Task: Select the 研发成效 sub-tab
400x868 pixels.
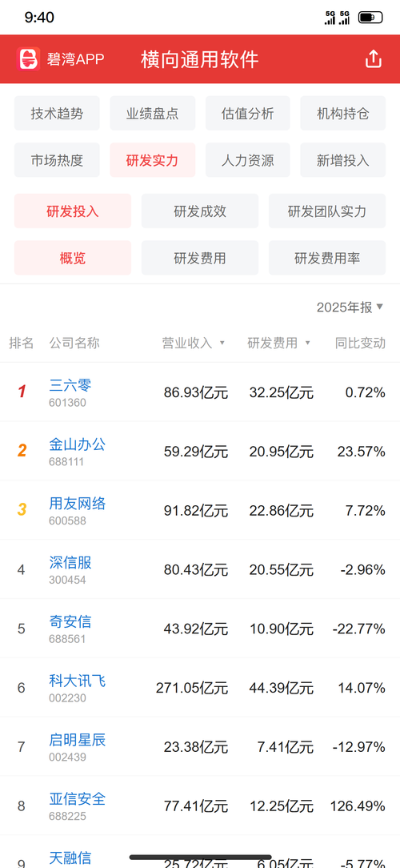Action: tap(200, 211)
